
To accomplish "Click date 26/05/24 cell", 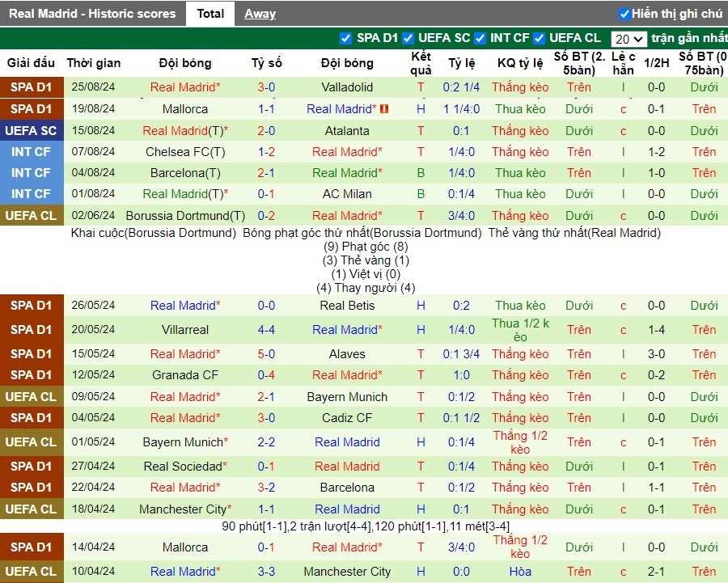I will (93, 305).
